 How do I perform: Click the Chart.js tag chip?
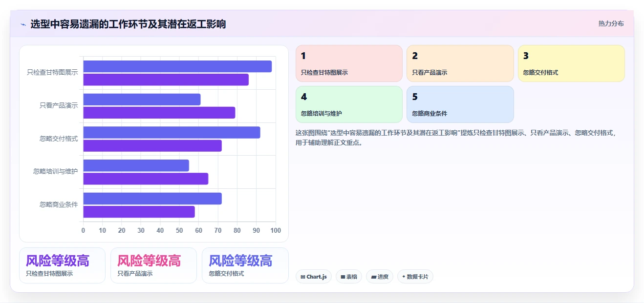(x=313, y=277)
